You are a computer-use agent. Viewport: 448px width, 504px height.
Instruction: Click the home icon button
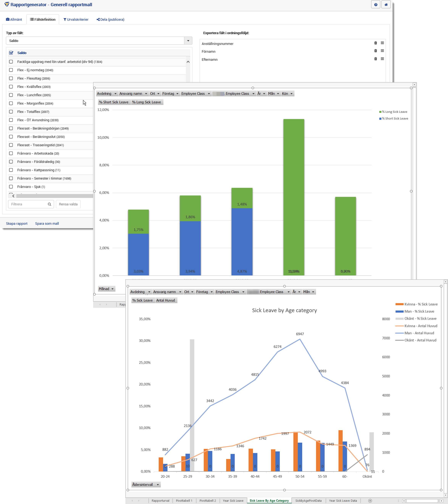[386, 5]
